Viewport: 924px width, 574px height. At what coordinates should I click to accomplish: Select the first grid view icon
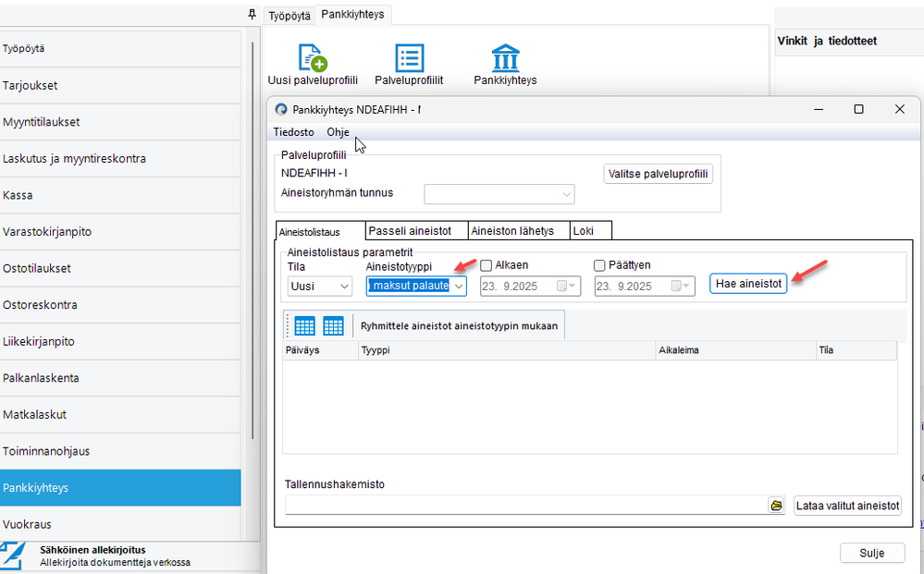click(x=304, y=325)
